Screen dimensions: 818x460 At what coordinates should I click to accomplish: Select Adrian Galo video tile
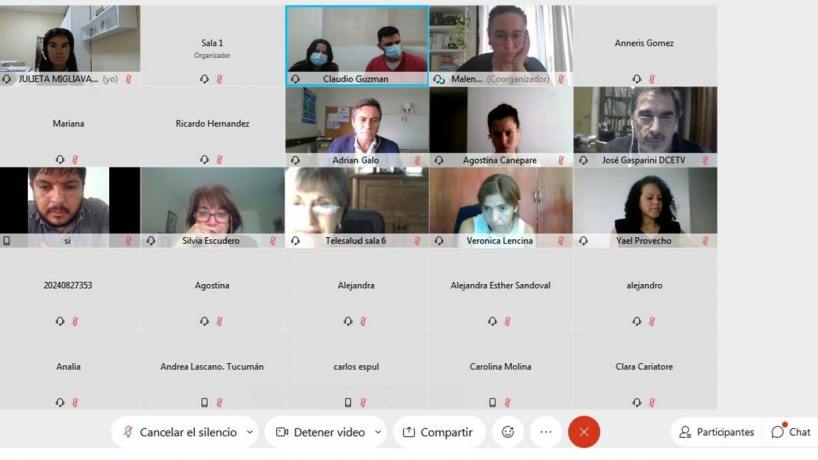coord(357,126)
